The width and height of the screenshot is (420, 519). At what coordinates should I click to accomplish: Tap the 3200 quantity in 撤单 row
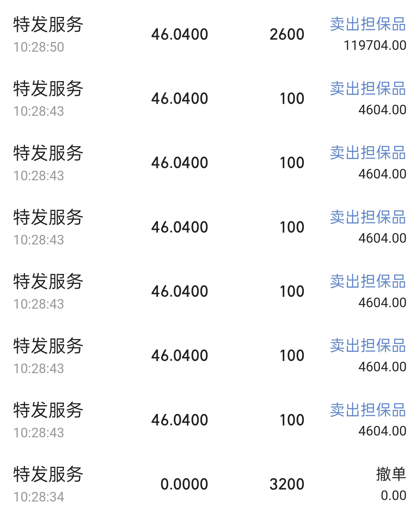(287, 484)
